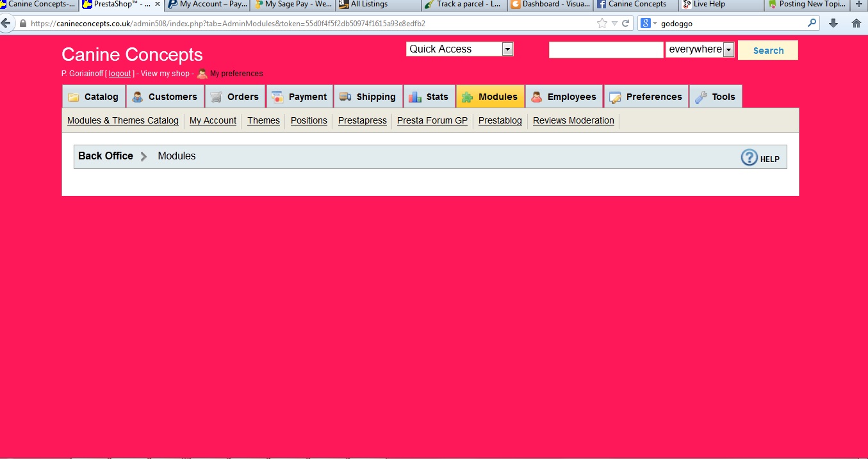Click the Tools wrench icon

(x=701, y=97)
